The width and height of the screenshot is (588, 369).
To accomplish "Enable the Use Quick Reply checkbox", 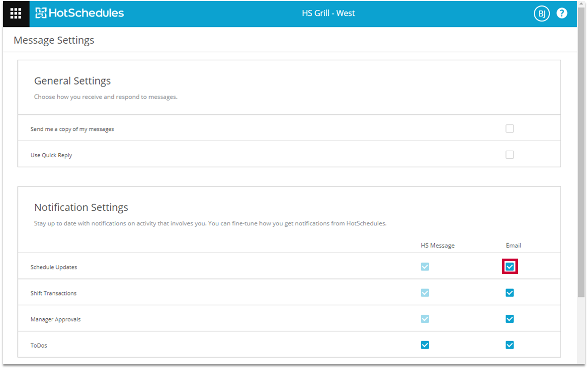I will click(x=509, y=155).
